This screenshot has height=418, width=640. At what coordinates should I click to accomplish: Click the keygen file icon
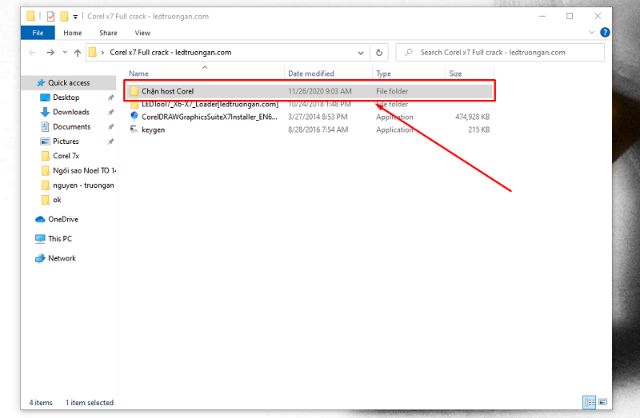click(134, 129)
